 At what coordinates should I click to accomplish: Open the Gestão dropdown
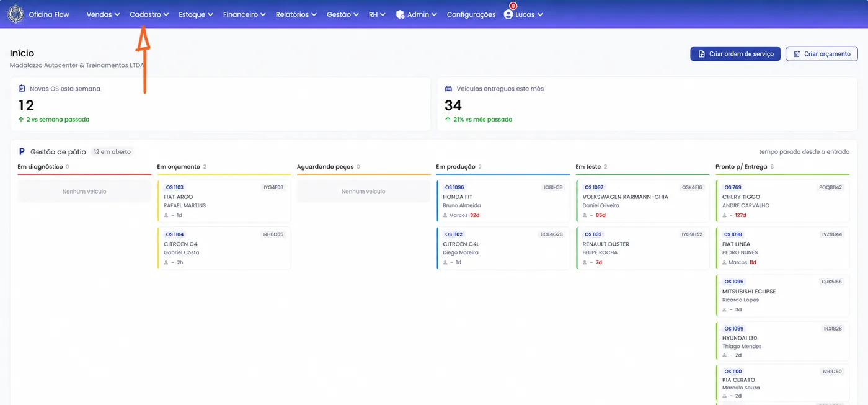[x=343, y=14]
